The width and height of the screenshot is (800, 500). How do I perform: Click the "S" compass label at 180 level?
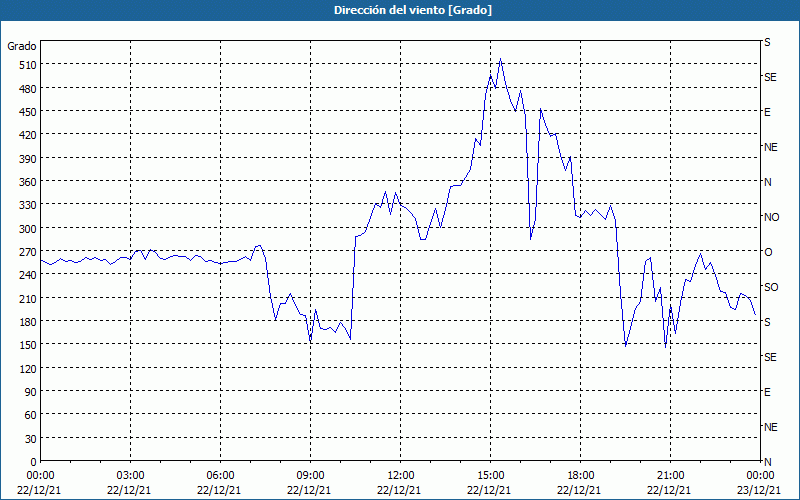[767, 322]
